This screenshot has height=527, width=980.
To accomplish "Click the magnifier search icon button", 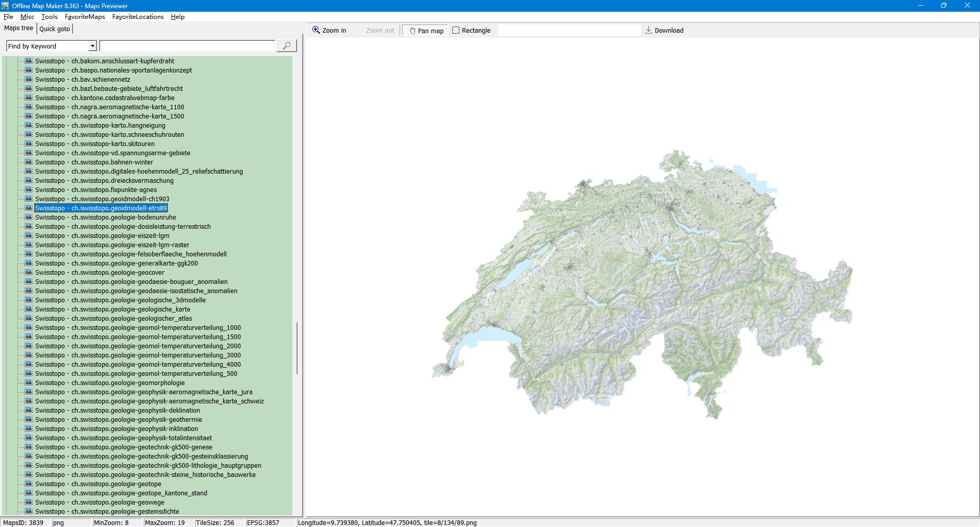I will tap(286, 46).
